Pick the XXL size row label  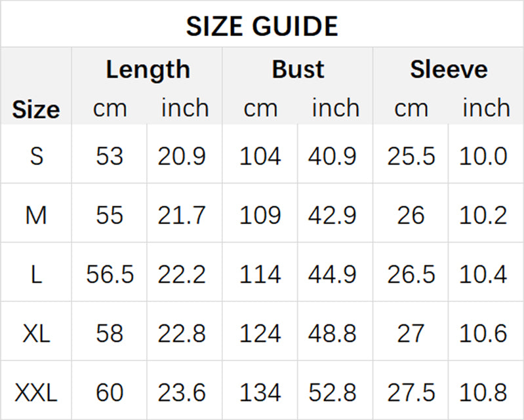point(36,392)
